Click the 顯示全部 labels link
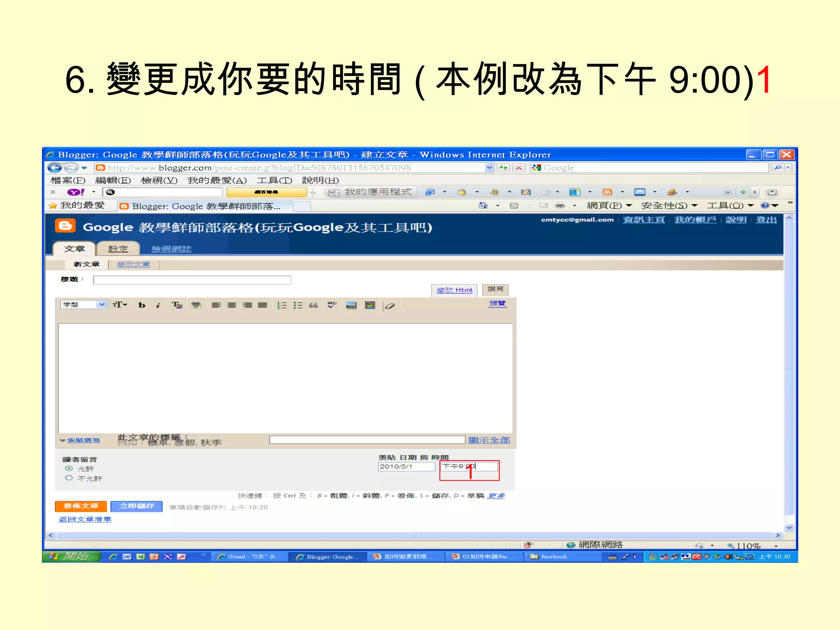This screenshot has height=630, width=840. coord(489,440)
